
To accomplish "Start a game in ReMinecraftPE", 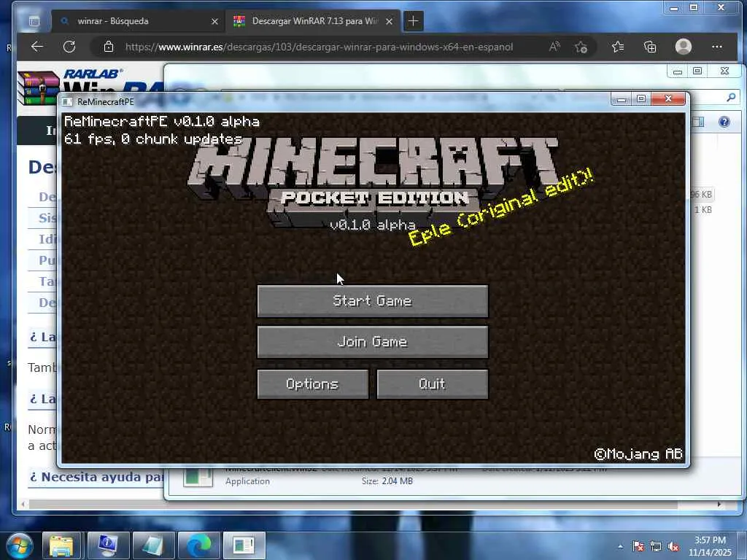I will (x=373, y=301).
